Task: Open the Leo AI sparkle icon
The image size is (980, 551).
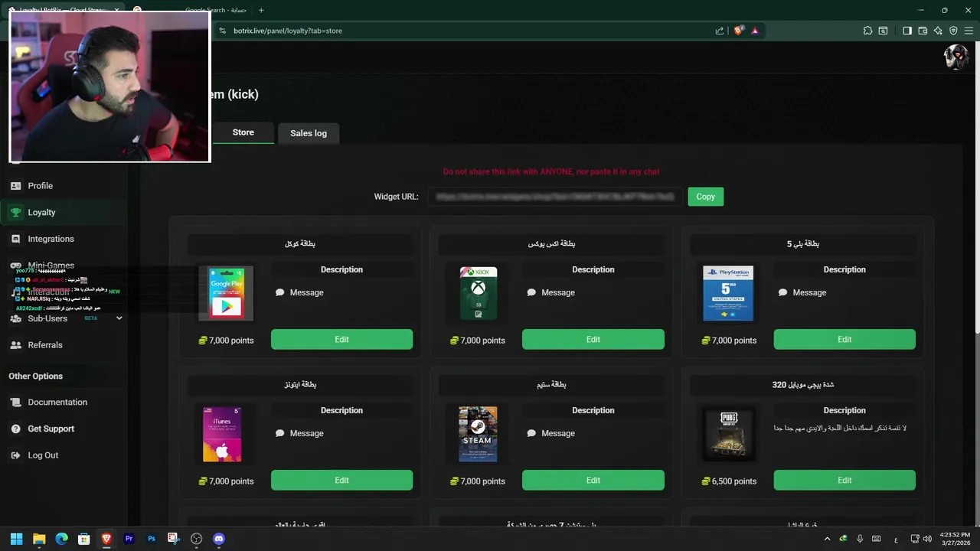Action: (938, 31)
